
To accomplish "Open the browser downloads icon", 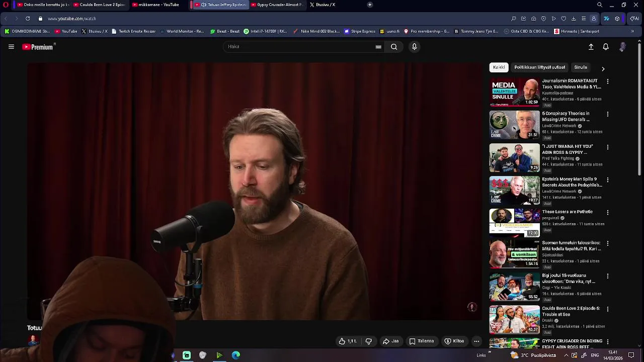I will pyautogui.click(x=574, y=19).
